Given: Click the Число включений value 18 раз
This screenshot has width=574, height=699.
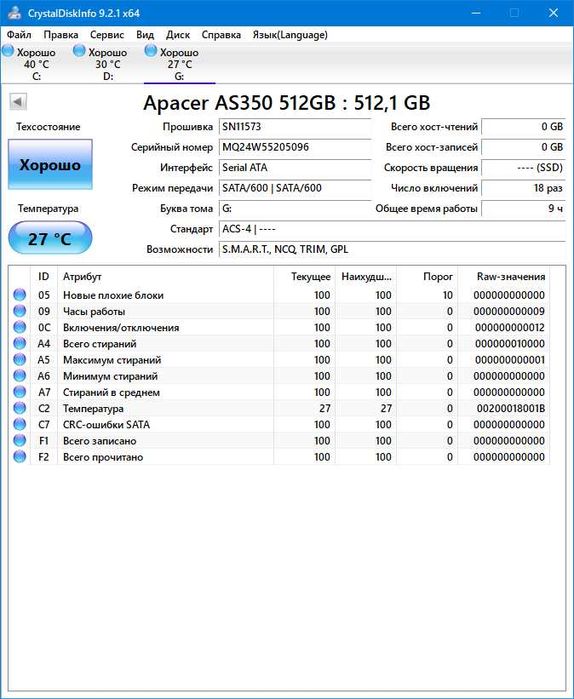Looking at the screenshot, I should (x=524, y=188).
